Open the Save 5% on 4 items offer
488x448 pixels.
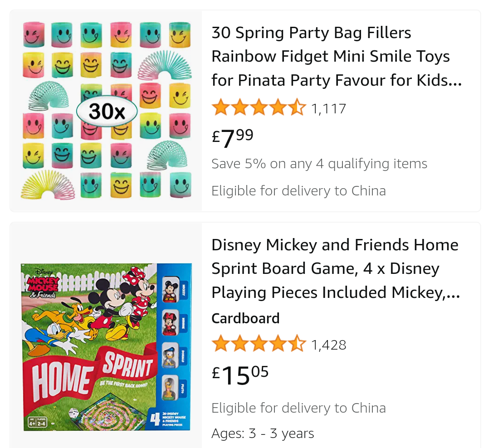[319, 164]
